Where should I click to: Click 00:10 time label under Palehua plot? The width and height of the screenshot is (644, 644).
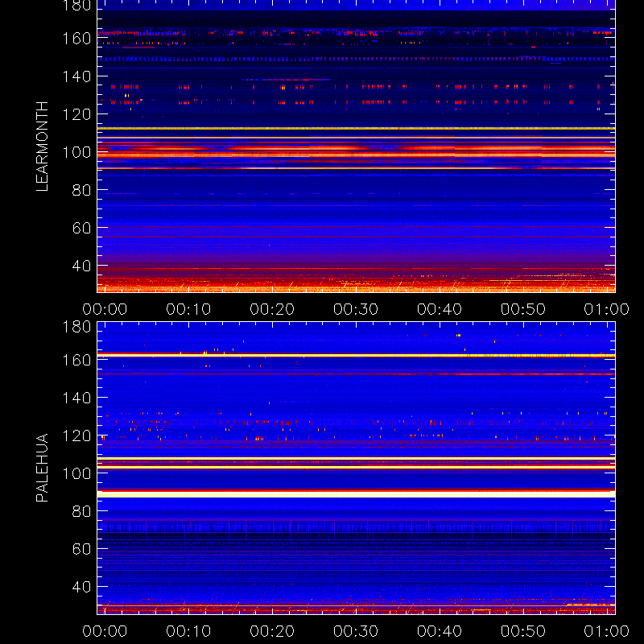(x=188, y=631)
